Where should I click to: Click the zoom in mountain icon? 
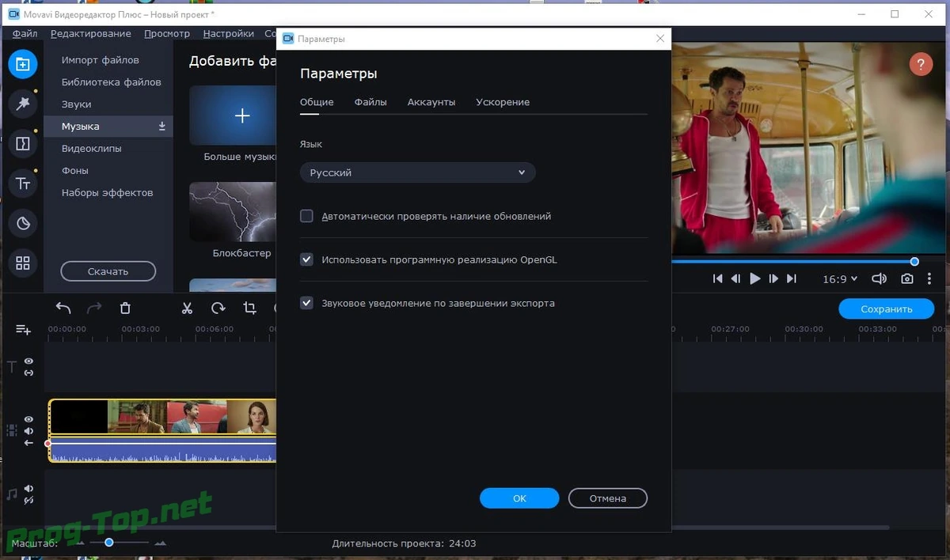pyautogui.click(x=161, y=543)
